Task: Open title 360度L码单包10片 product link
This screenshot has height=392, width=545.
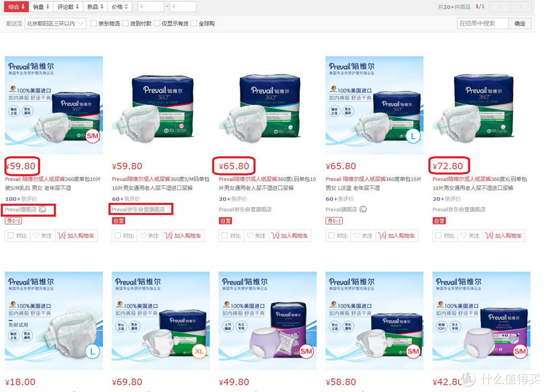Action: pos(267,184)
